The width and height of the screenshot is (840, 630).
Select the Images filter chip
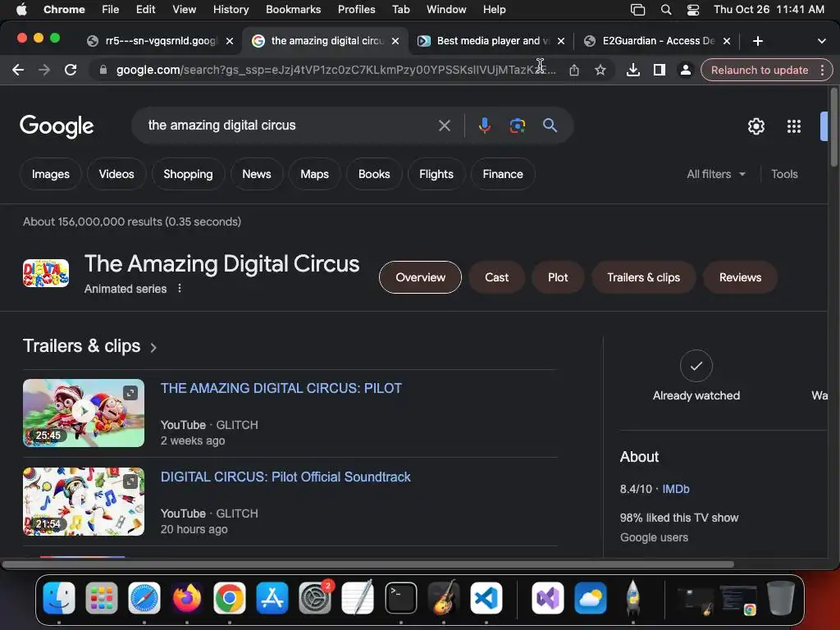(x=50, y=174)
